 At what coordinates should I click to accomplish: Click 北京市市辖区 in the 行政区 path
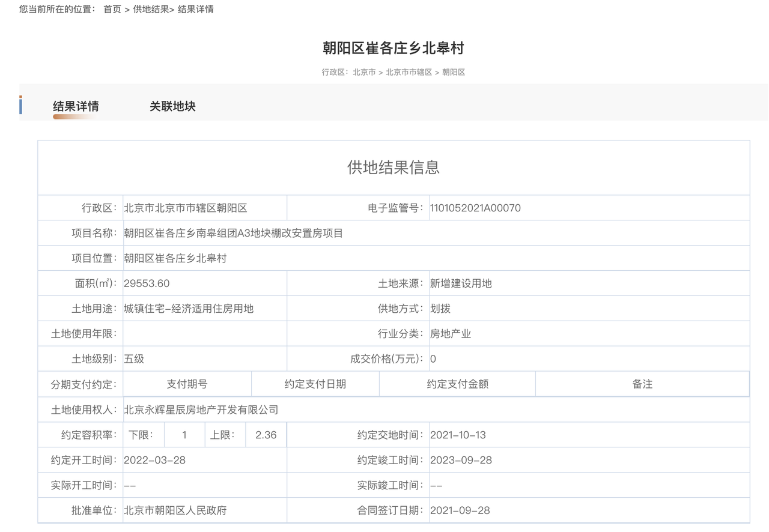pos(409,72)
